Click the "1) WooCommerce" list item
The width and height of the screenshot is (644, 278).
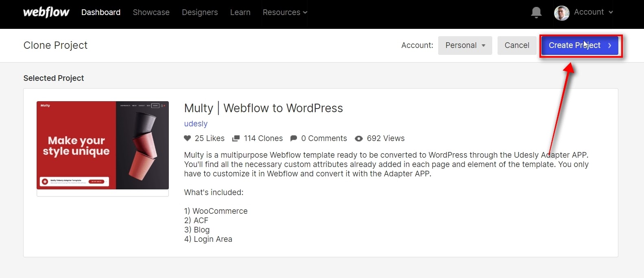coord(216,211)
